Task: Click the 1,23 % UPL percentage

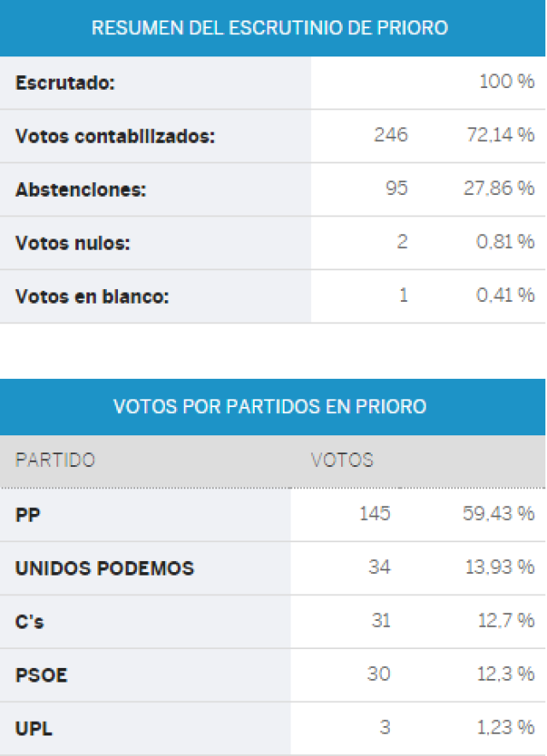Action: click(x=506, y=728)
